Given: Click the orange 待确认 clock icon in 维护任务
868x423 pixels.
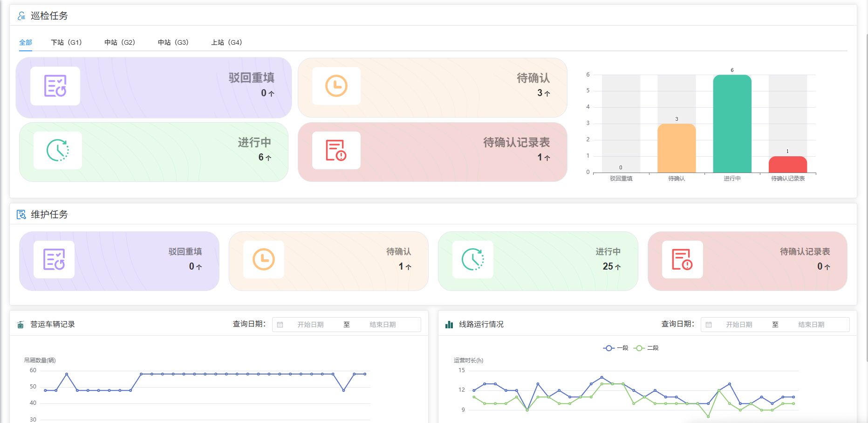Looking at the screenshot, I should (264, 259).
